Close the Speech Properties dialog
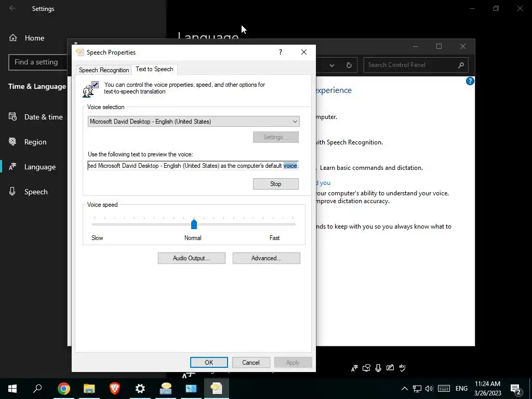The height and width of the screenshot is (399, 532). coord(304,52)
